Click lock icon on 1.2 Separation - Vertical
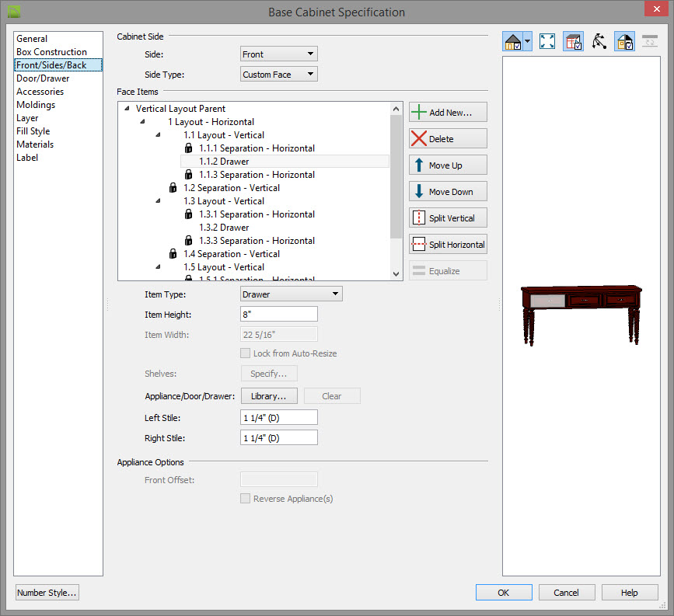The image size is (674, 616). pyautogui.click(x=173, y=188)
